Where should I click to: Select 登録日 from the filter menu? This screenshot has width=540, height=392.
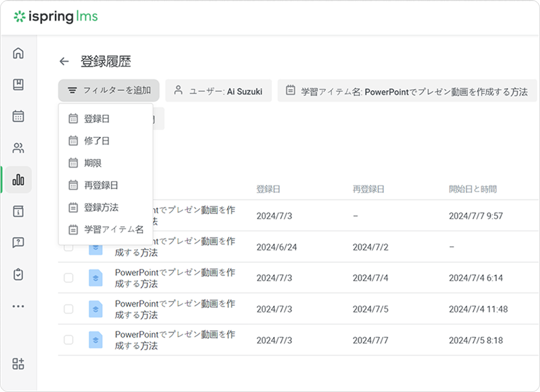click(x=97, y=118)
